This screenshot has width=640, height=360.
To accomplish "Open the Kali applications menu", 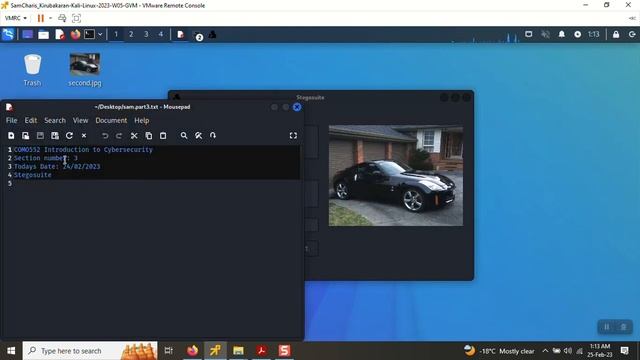I will [x=8, y=34].
